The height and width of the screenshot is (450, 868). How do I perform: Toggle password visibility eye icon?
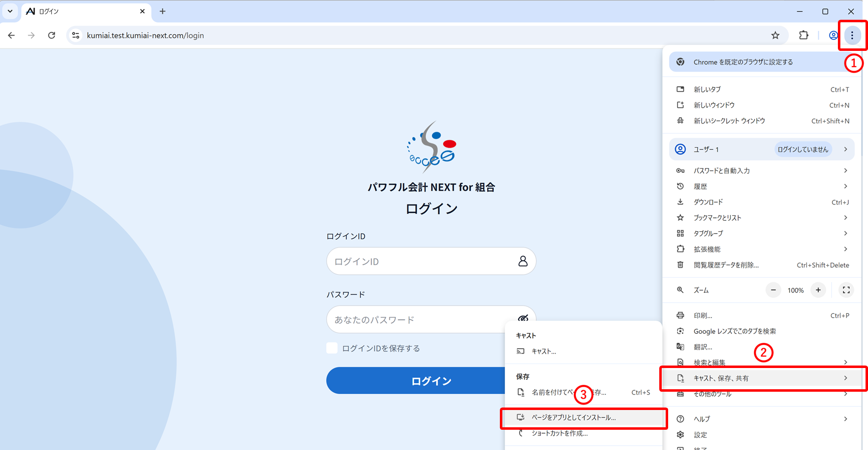tap(523, 319)
